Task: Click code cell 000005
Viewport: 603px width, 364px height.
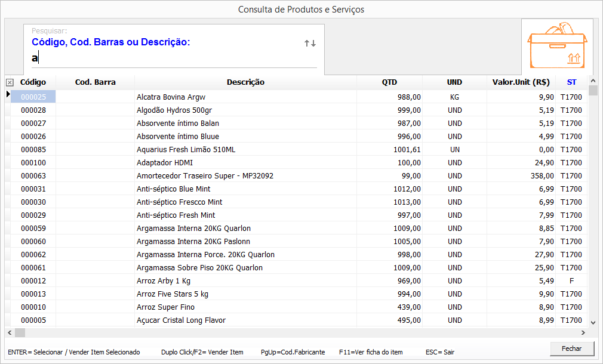Action: 33,320
